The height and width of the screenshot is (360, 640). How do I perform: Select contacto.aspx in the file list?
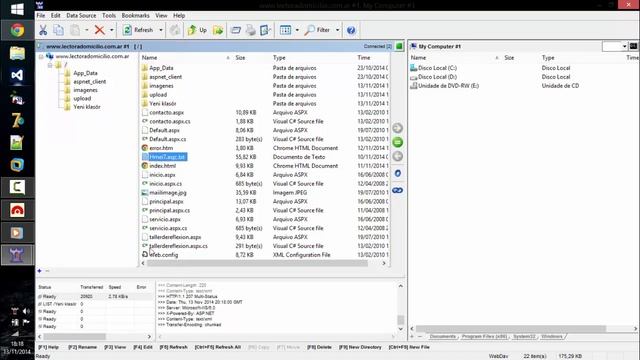[x=167, y=113]
